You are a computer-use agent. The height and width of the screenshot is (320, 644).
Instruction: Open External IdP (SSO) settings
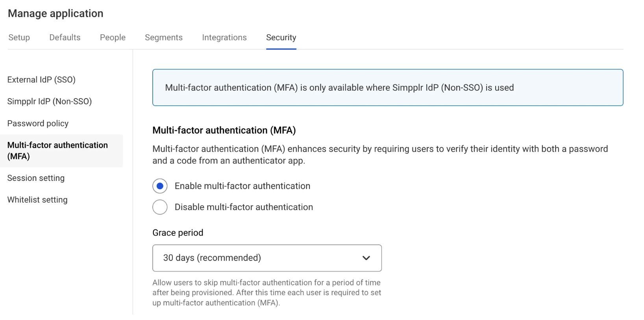[x=41, y=80]
